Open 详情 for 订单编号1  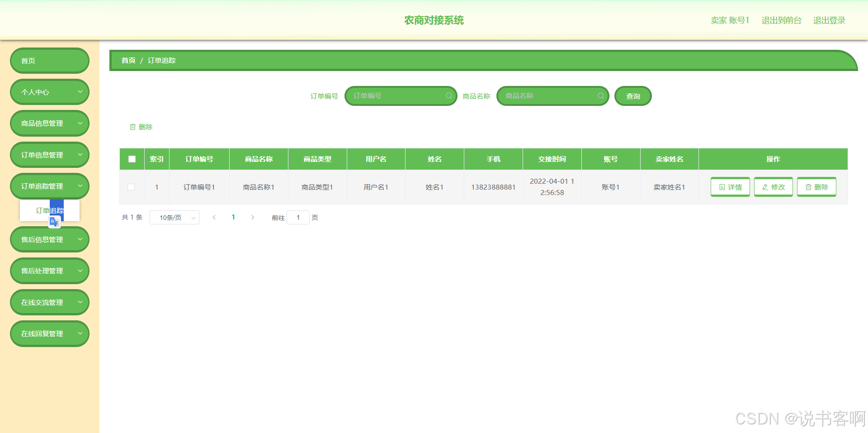[x=730, y=187]
